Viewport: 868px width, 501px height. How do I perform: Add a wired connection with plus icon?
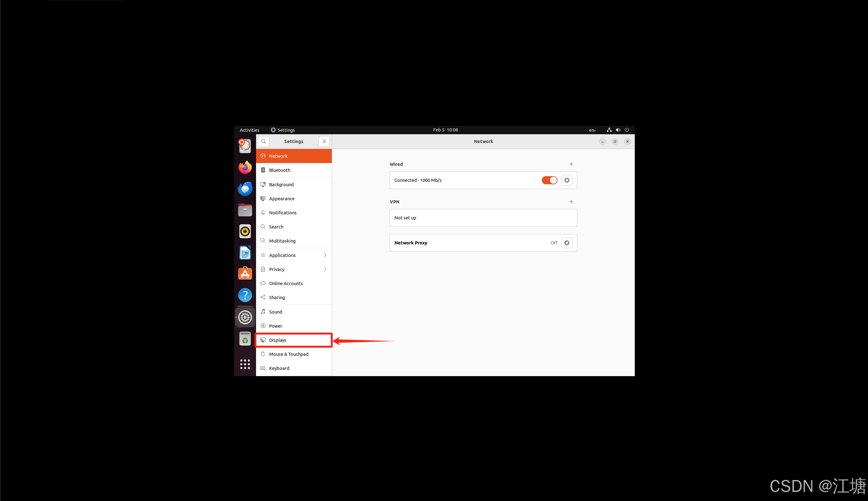point(571,164)
